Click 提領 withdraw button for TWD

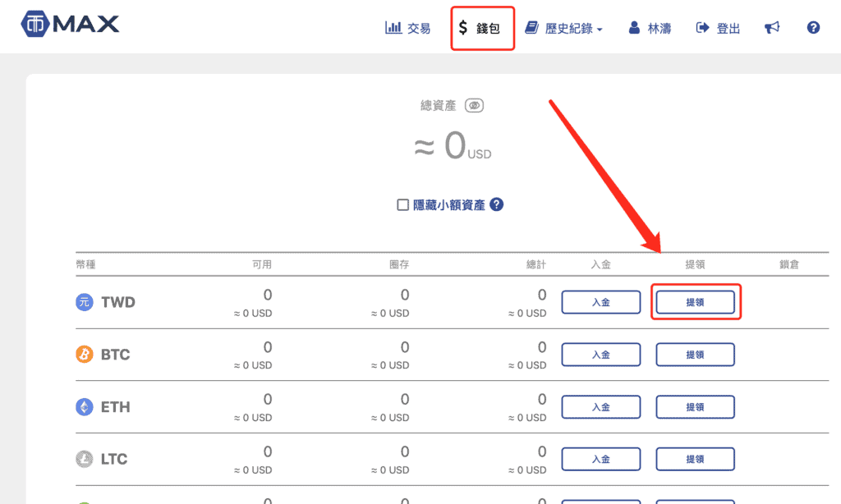pyautogui.click(x=695, y=302)
